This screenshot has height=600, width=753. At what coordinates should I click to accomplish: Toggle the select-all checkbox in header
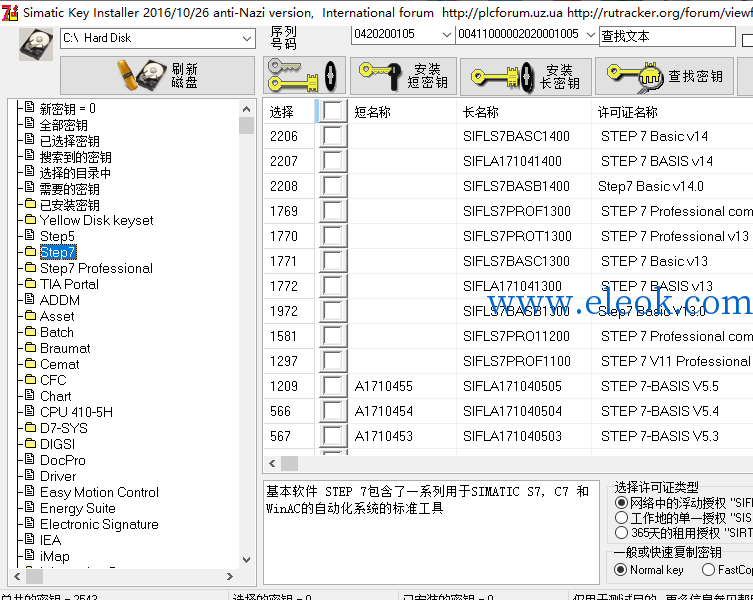[333, 111]
